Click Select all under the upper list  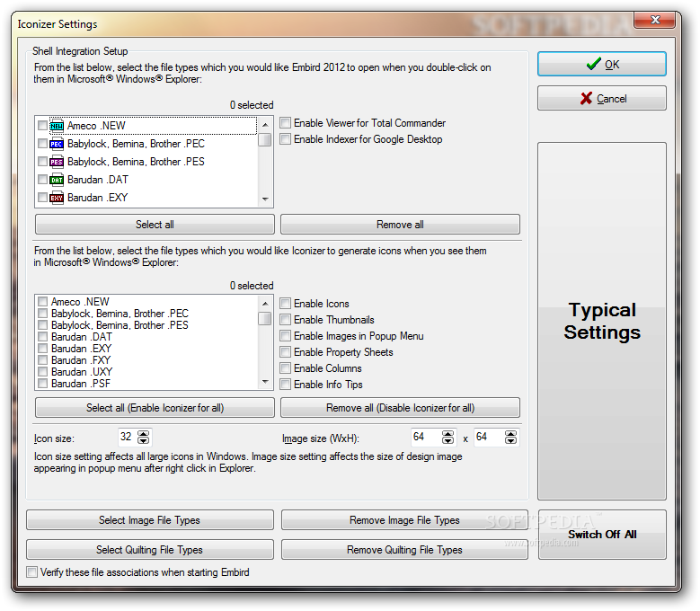pyautogui.click(x=155, y=224)
